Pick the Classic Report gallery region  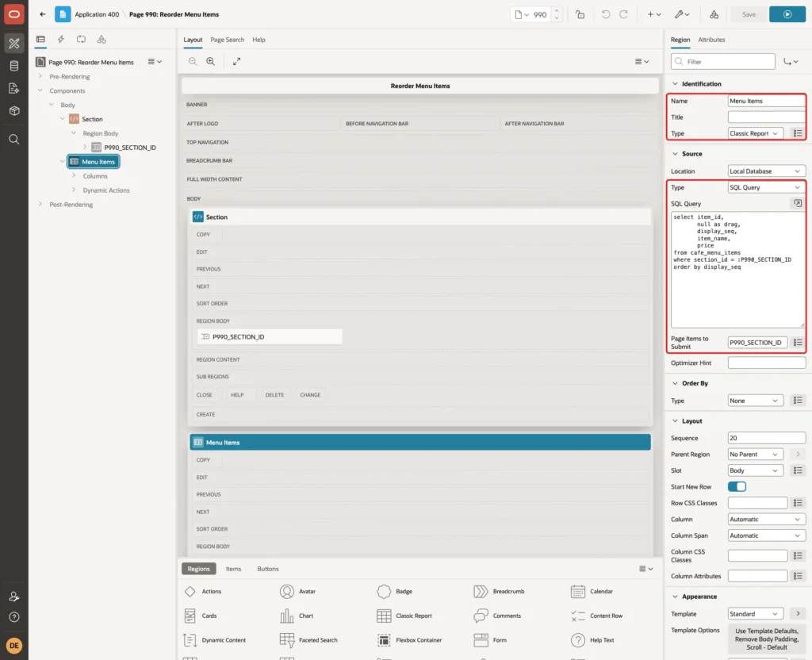click(405, 616)
